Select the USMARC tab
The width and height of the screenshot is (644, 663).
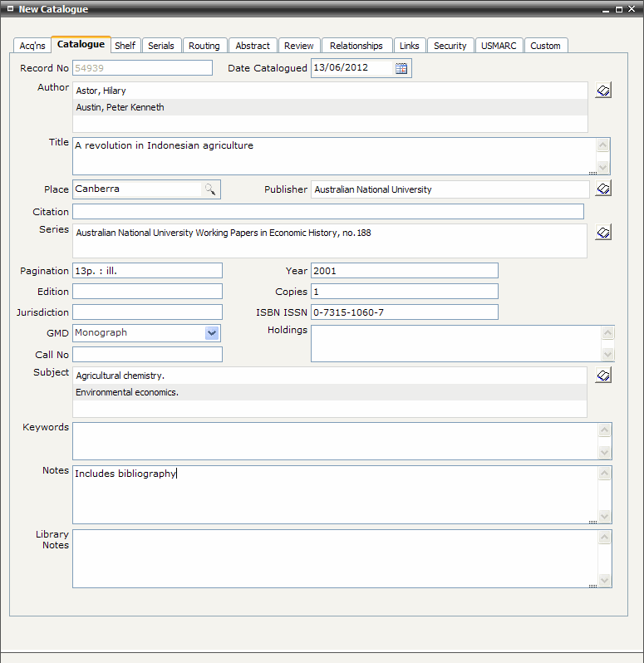[x=499, y=46]
